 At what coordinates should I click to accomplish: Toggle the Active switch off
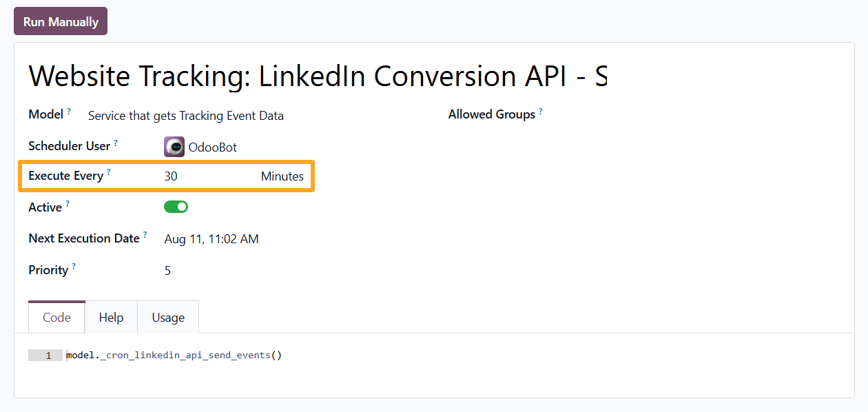click(x=176, y=207)
